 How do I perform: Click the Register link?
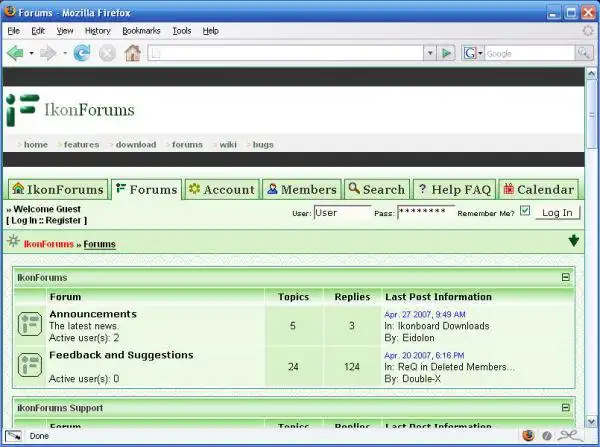point(63,220)
